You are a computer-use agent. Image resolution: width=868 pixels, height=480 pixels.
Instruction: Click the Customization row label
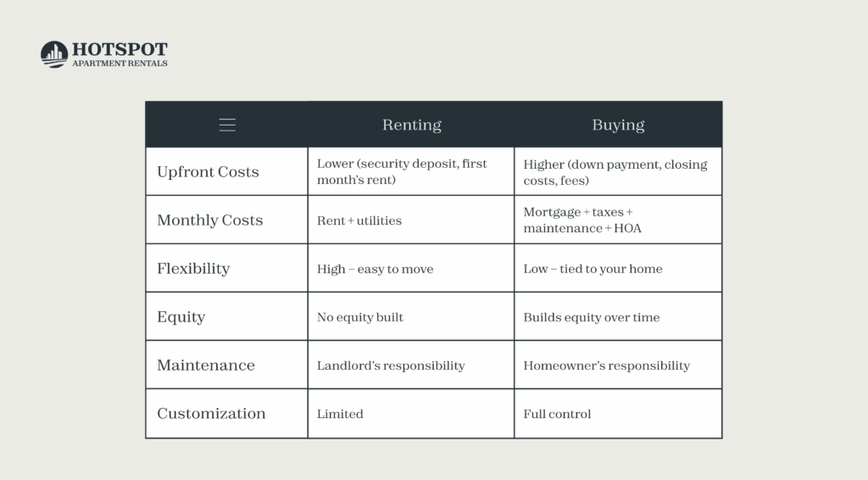211,414
